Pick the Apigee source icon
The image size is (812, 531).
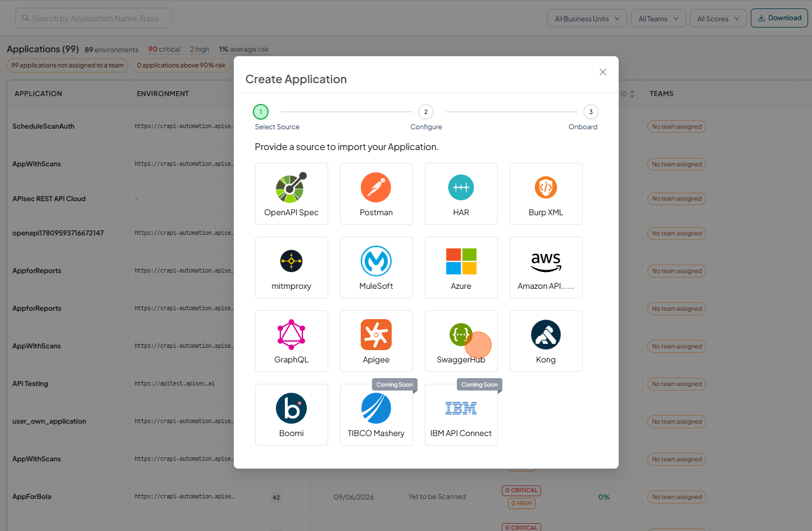tap(376, 335)
